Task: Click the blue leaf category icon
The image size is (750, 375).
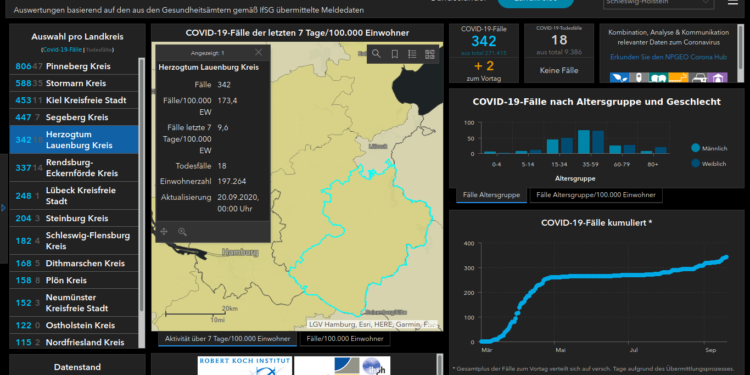Action: click(x=619, y=77)
